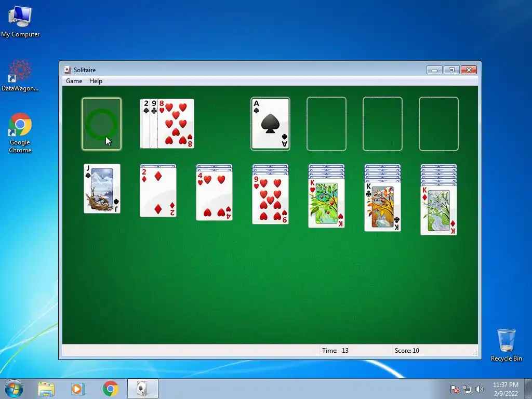Open Windows Explorer from taskbar
This screenshot has height=399, width=532.
46,389
